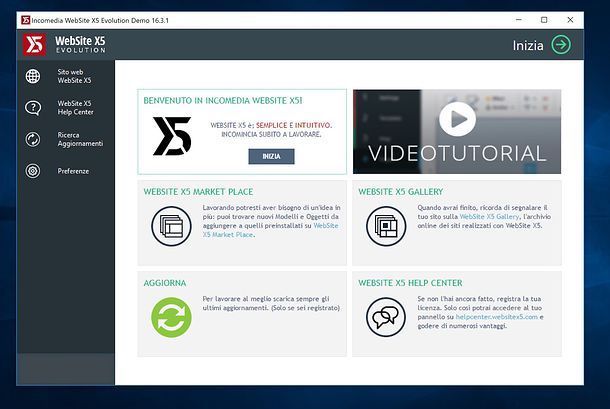
Task: Click the Help Center question bubble icon
Action: click(33, 108)
